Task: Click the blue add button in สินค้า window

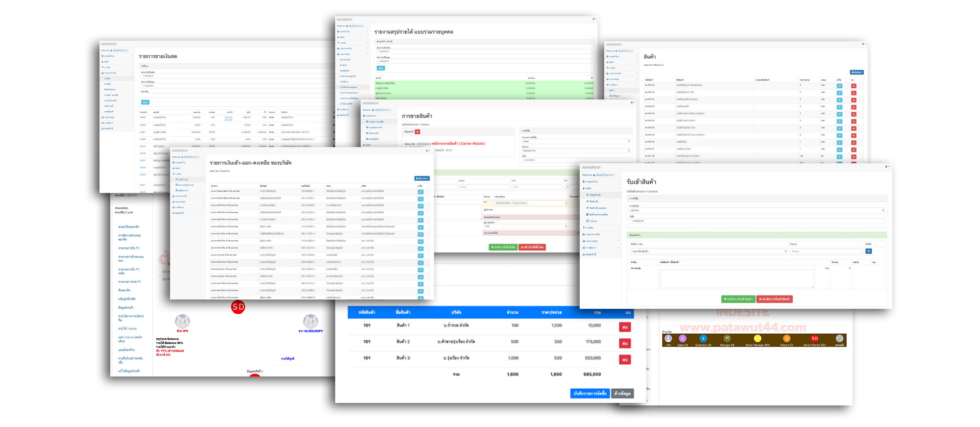Action: tap(857, 72)
